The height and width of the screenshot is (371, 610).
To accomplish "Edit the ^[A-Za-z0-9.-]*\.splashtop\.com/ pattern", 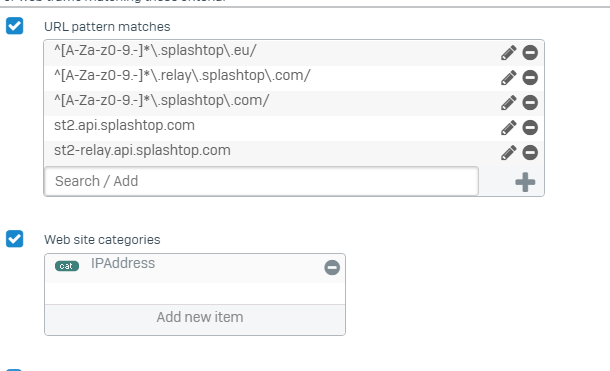I will coord(508,103).
